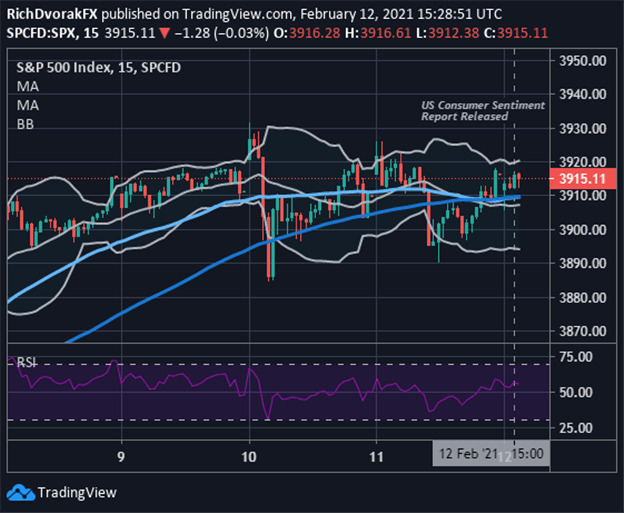Click the February 12, 2021 15:28:51 UTC timestamp
The image size is (624, 513).
tap(401, 14)
